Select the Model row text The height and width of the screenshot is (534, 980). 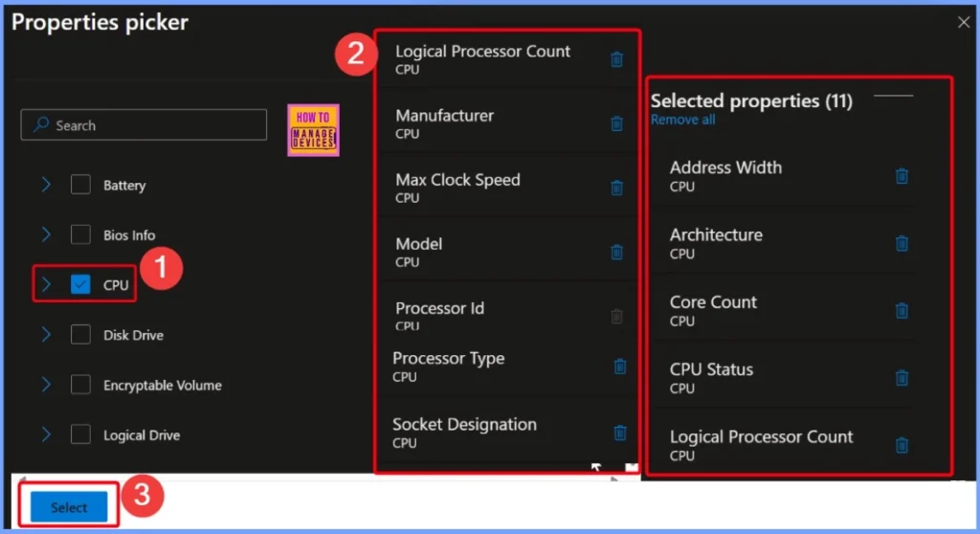pyautogui.click(x=419, y=244)
